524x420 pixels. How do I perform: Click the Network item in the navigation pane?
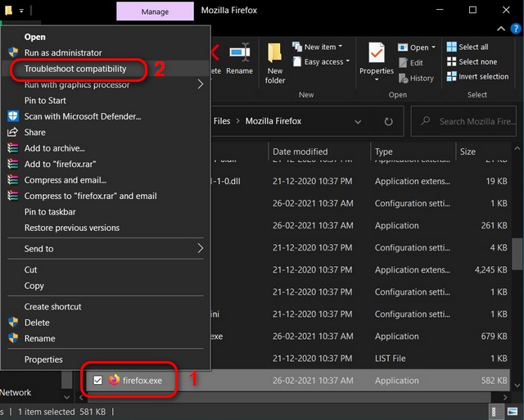click(16, 392)
